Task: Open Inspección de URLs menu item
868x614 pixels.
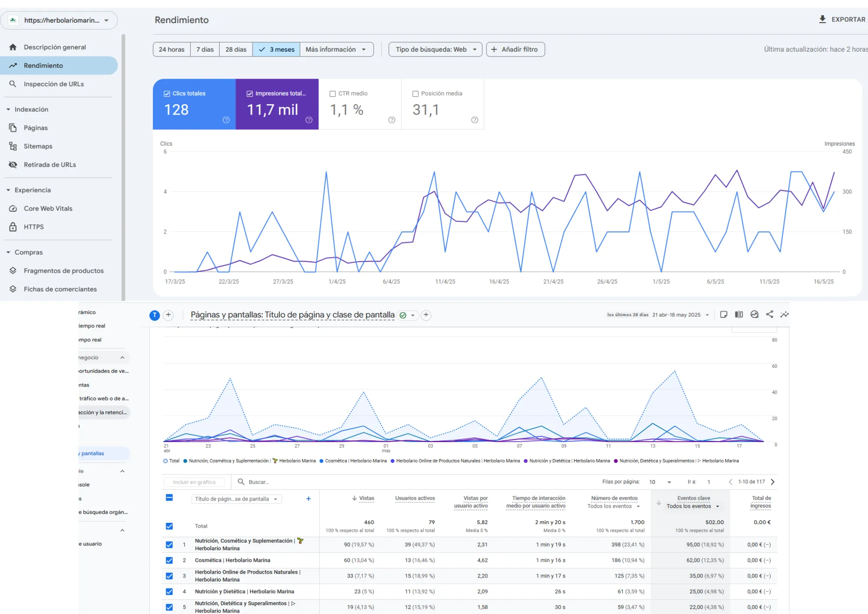Action: click(53, 84)
